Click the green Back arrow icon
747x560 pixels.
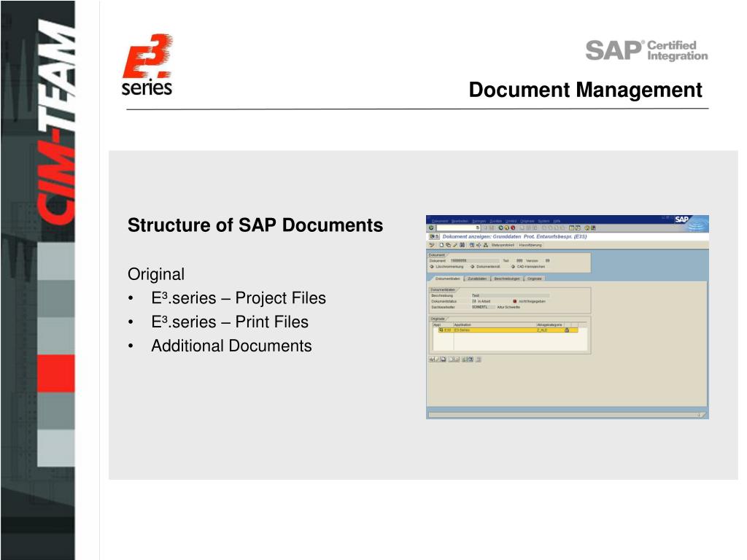[500, 227]
